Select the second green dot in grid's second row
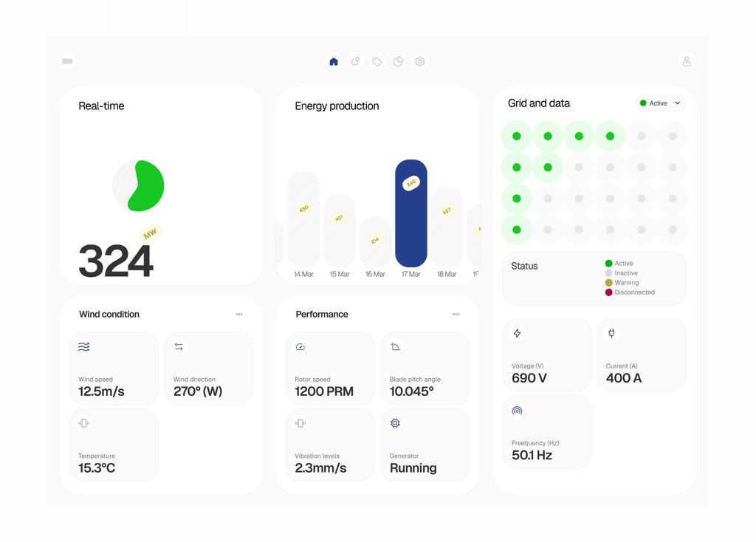Viewport: 756px width, 542px height. point(548,168)
